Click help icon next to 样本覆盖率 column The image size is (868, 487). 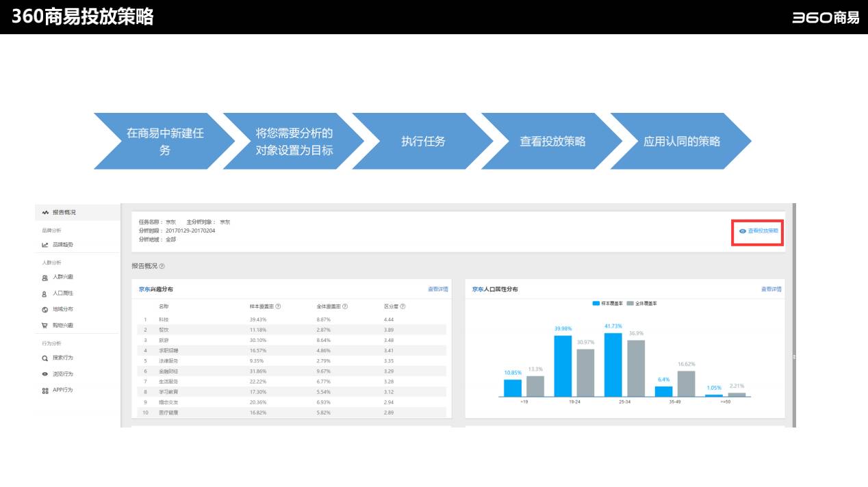(x=279, y=306)
